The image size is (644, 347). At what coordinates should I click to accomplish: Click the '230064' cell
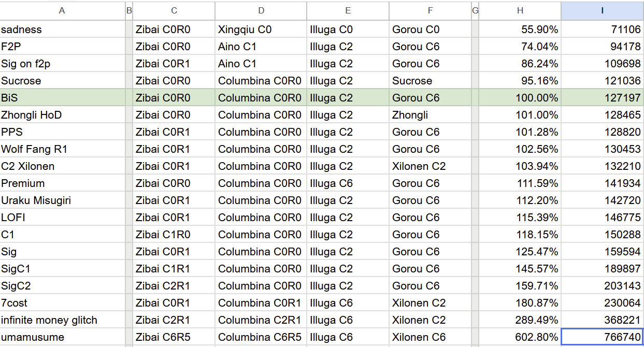pyautogui.click(x=602, y=303)
